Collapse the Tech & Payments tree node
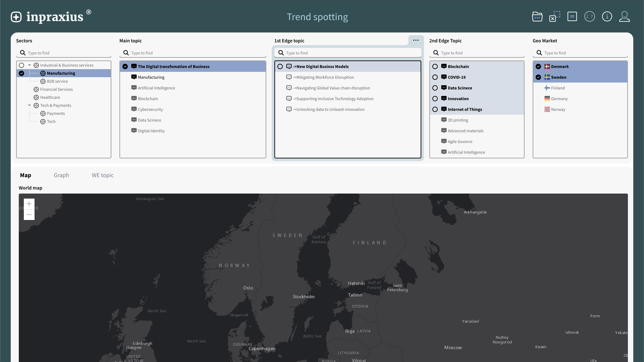Screen dimensions: 644x362 tap(30, 105)
